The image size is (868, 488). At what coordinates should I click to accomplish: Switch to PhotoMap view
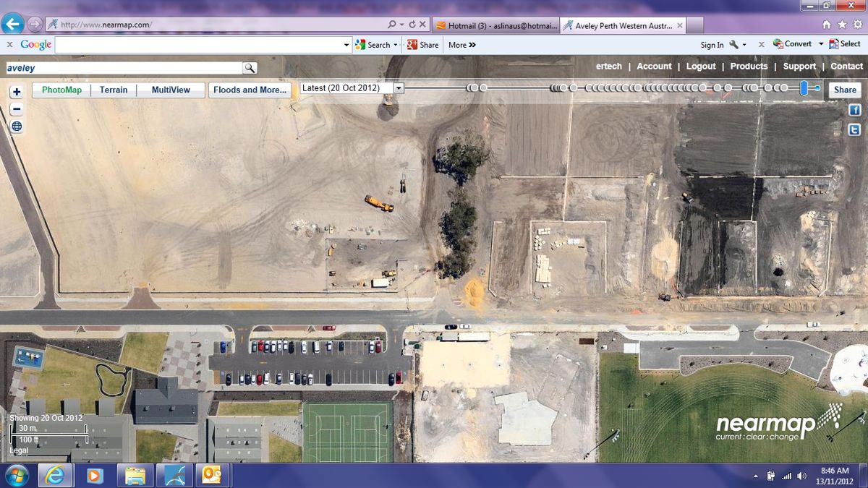pyautogui.click(x=62, y=90)
